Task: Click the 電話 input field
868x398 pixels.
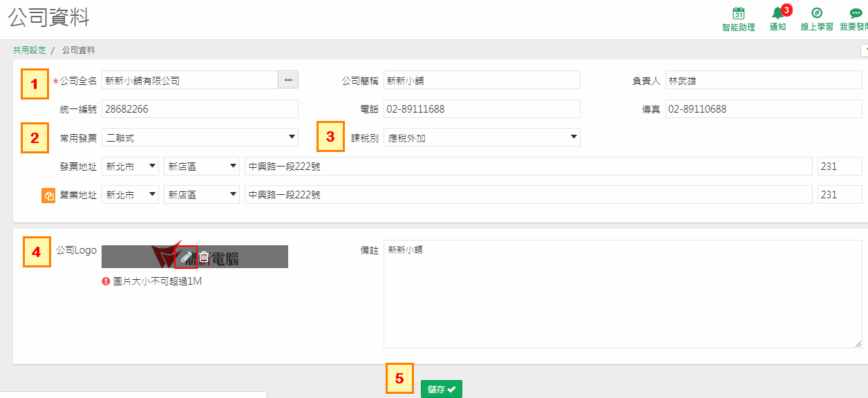Action: pos(482,109)
